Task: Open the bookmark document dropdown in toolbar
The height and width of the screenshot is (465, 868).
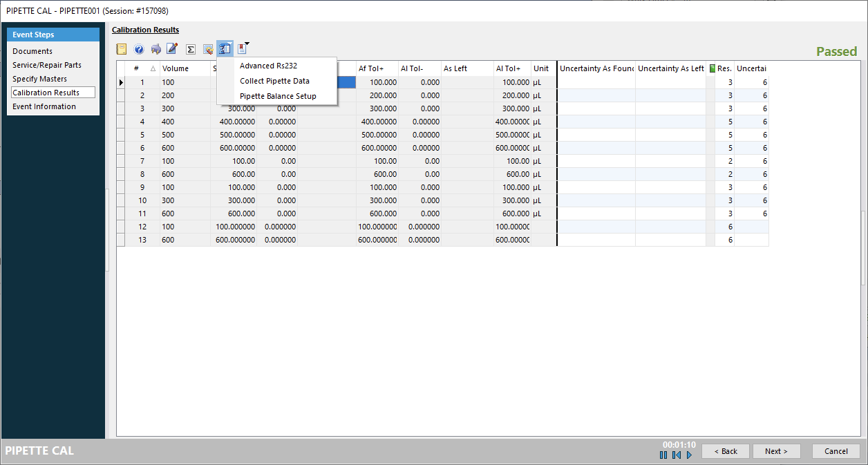Action: point(243,48)
